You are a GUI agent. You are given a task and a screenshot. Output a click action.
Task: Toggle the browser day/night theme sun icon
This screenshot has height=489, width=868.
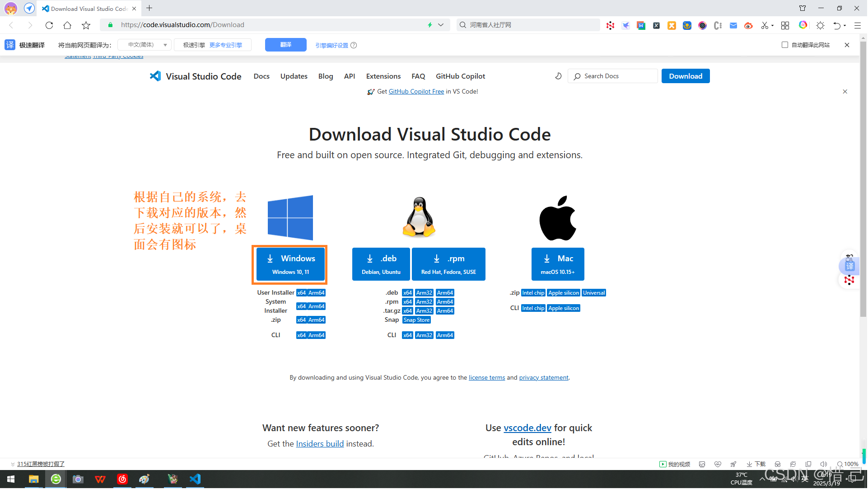(x=821, y=25)
